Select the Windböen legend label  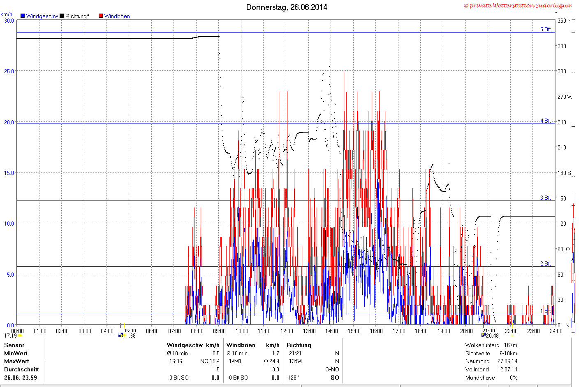[x=117, y=16]
